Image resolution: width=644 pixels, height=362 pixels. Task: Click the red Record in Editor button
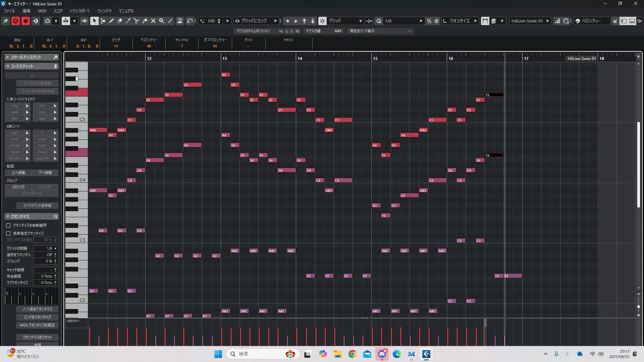pyautogui.click(x=25, y=21)
